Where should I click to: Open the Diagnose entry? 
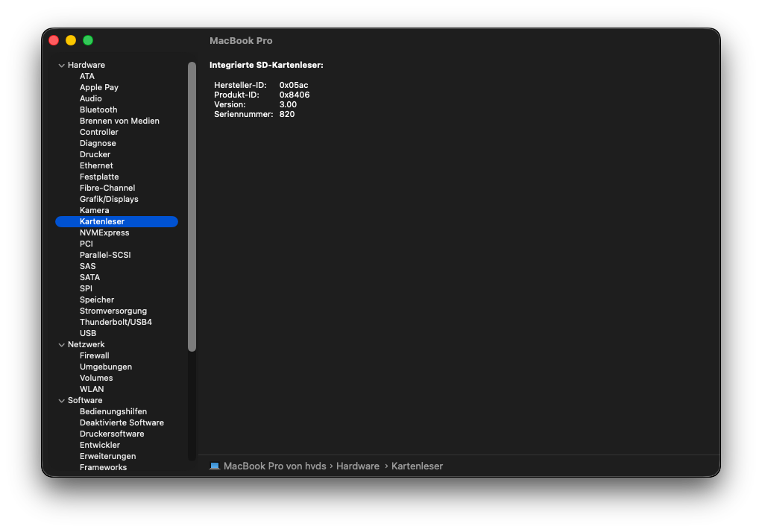coord(98,143)
